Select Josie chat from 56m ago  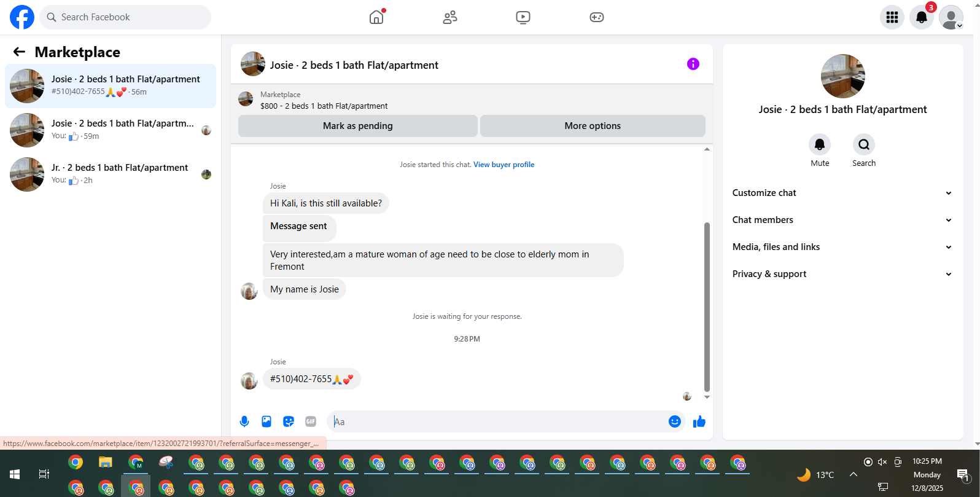111,86
